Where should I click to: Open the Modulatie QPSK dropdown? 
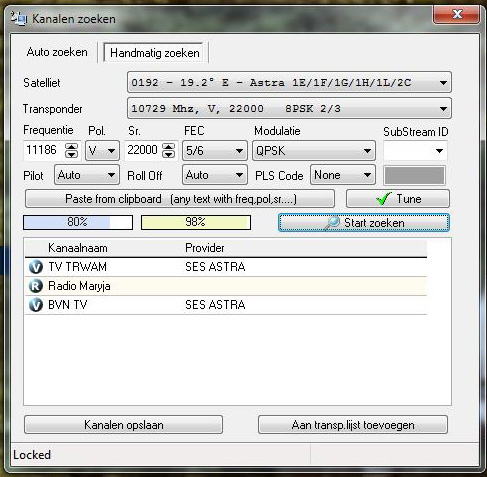point(367,151)
